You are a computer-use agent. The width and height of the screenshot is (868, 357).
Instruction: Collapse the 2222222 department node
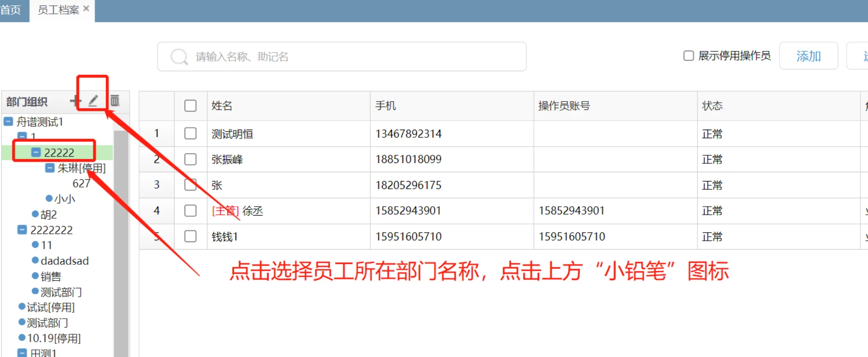(22, 230)
